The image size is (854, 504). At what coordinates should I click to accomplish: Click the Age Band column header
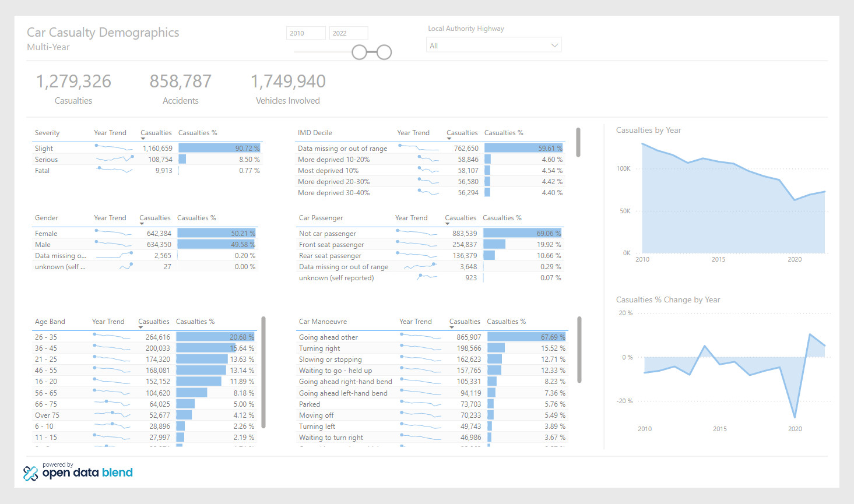[x=50, y=322]
